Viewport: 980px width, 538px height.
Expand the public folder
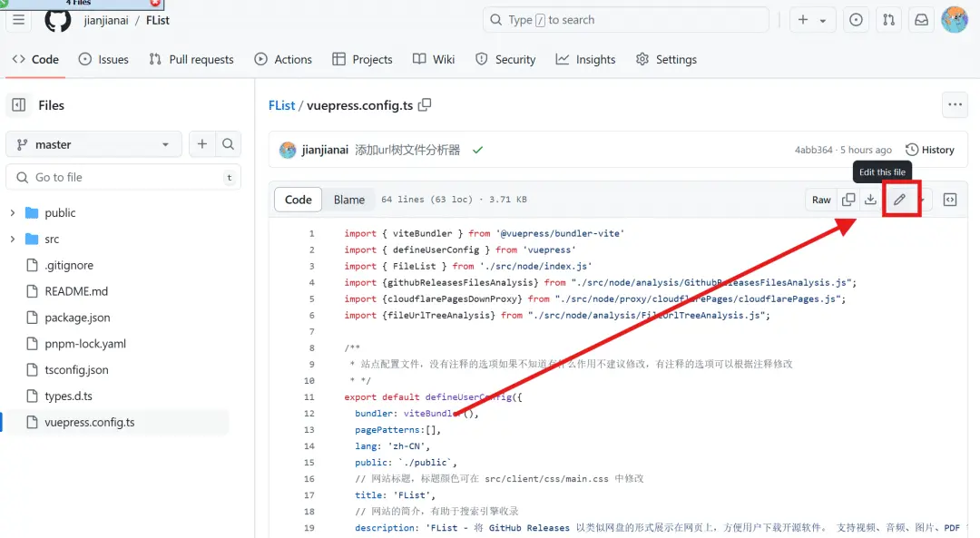13,213
